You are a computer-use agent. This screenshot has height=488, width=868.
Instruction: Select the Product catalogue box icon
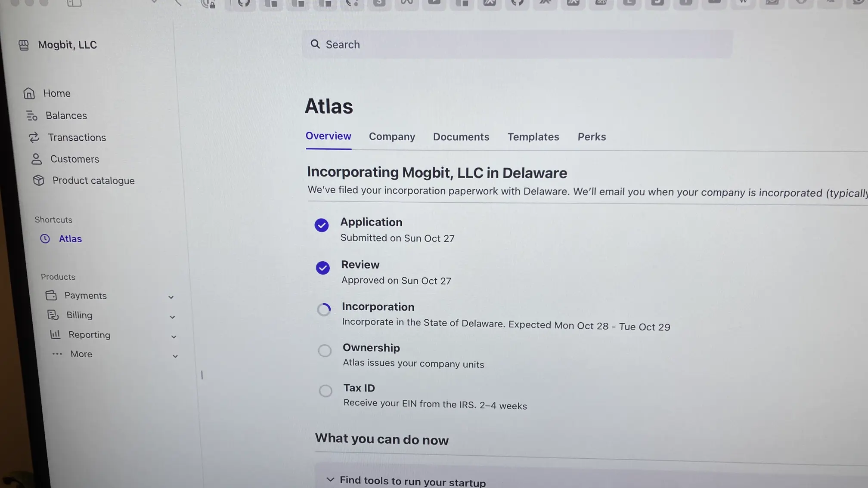(39, 180)
